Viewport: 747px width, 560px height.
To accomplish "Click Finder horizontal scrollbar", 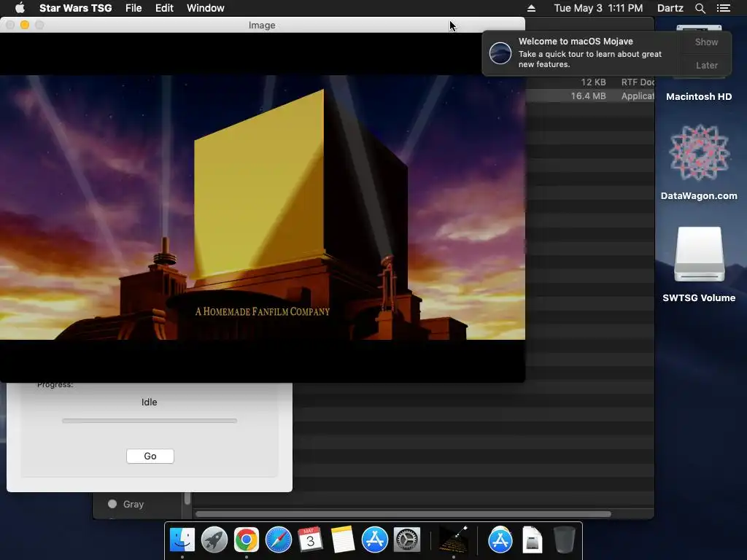I will coord(403,514).
